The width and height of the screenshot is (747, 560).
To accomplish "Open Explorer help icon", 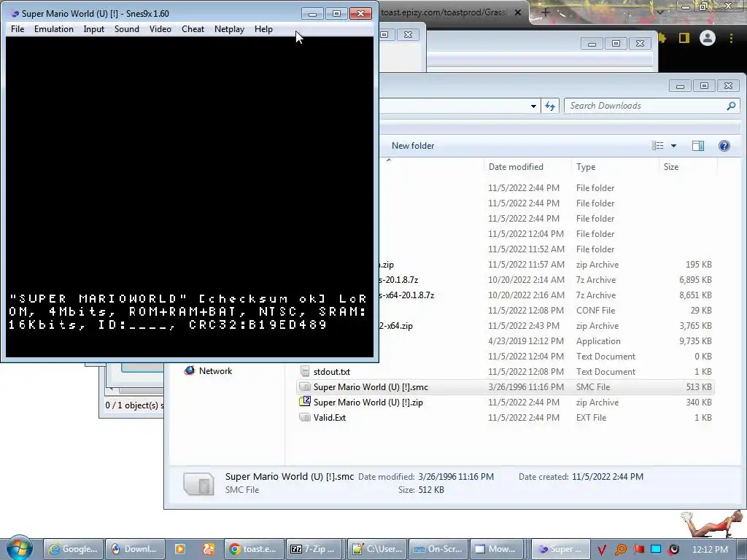I will coord(724,146).
